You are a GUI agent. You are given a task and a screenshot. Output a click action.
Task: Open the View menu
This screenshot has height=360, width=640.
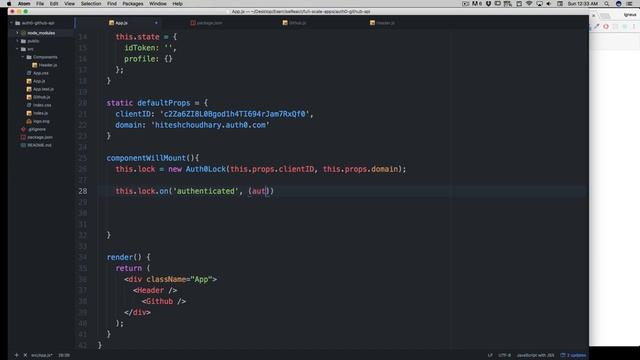tap(69, 4)
